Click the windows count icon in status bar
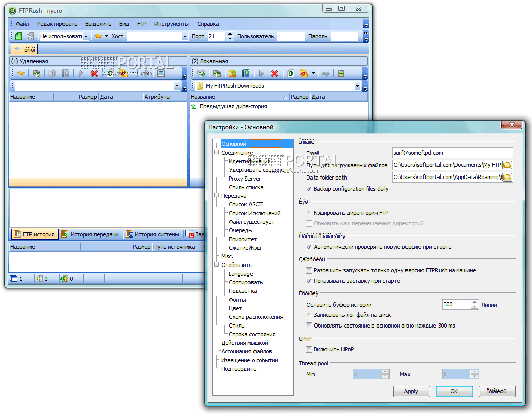 click(x=14, y=279)
